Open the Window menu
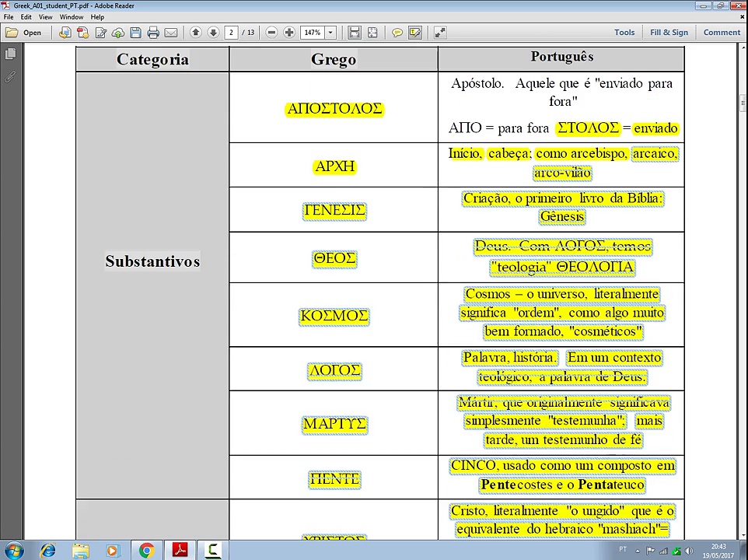This screenshot has width=748, height=560. point(72,16)
